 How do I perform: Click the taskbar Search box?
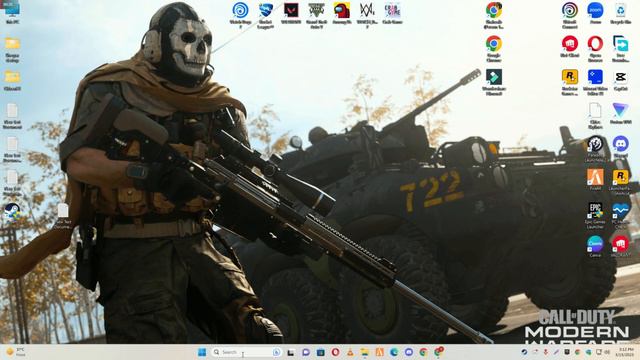pyautogui.click(x=246, y=352)
